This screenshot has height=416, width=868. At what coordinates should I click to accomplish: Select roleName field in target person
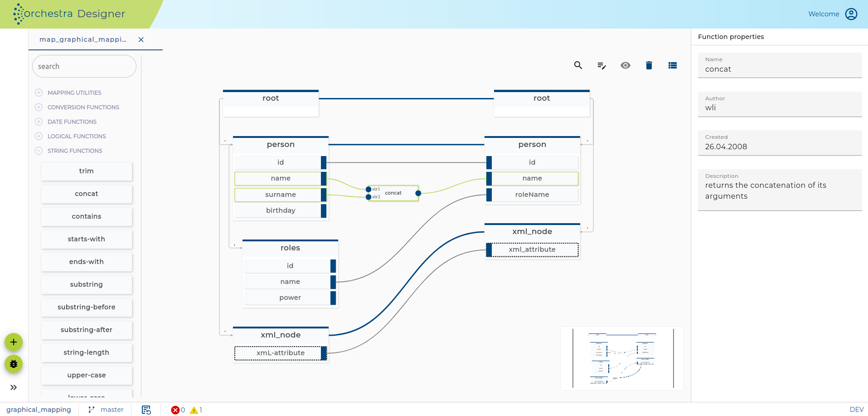[532, 195]
